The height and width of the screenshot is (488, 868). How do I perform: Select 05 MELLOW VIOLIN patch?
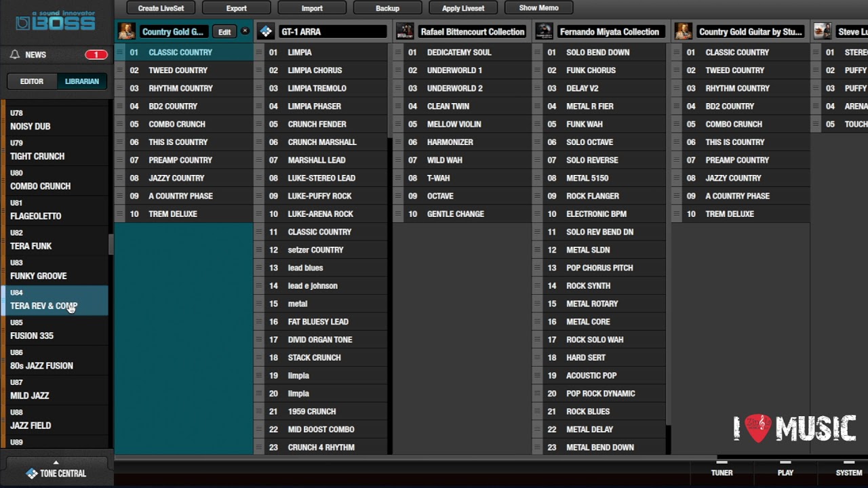(x=461, y=124)
